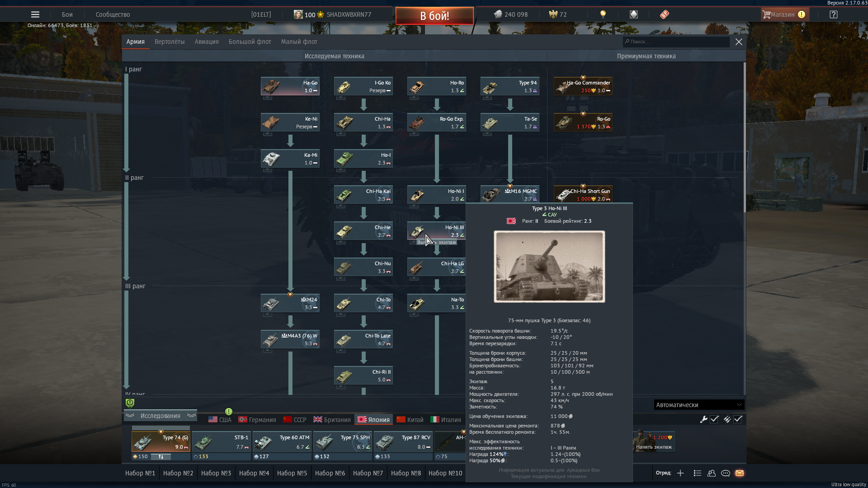This screenshot has height=488, width=868.
Task: Open the Сообщество menu
Action: coord(113,14)
